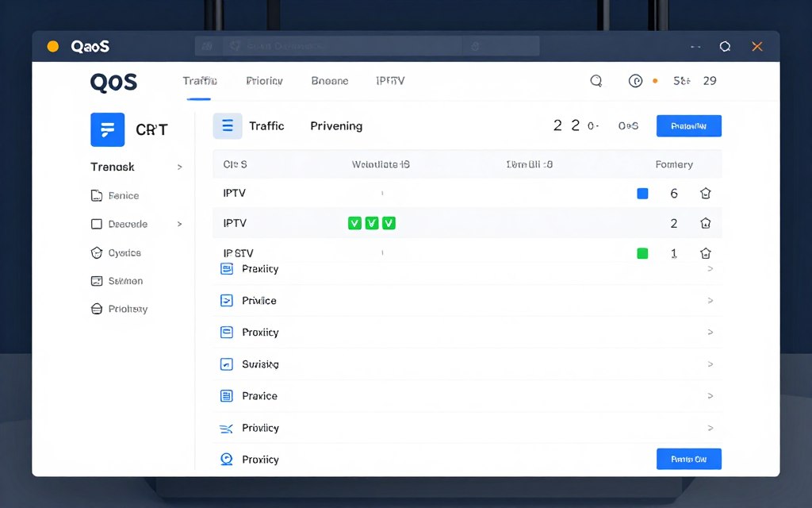The width and height of the screenshot is (812, 508).
Task: Click the Fomtery column header
Action: pyautogui.click(x=674, y=164)
